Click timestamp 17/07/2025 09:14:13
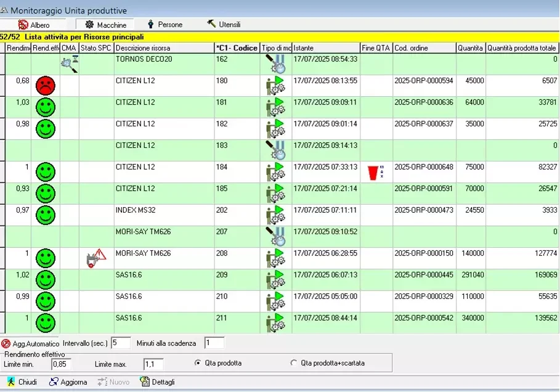 325,145
